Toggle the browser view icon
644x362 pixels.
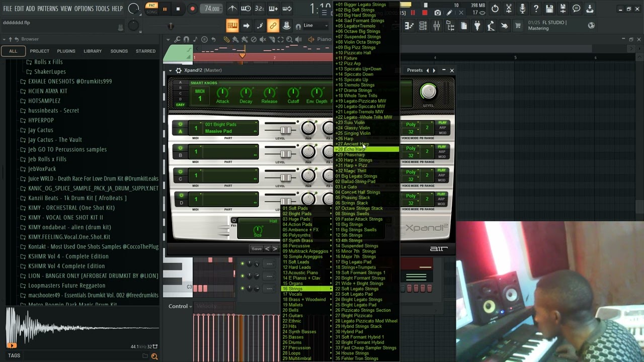click(x=450, y=26)
